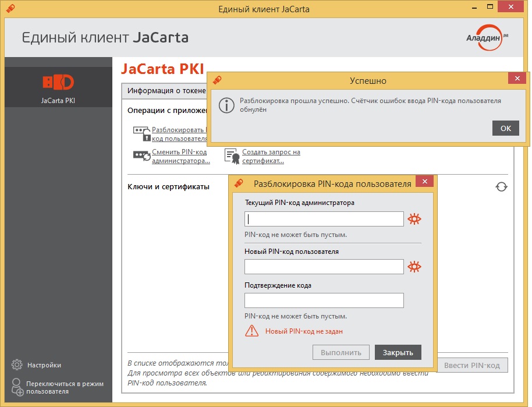Click the change administrator PIN icon
The height and width of the screenshot is (407, 532).
[141, 155]
